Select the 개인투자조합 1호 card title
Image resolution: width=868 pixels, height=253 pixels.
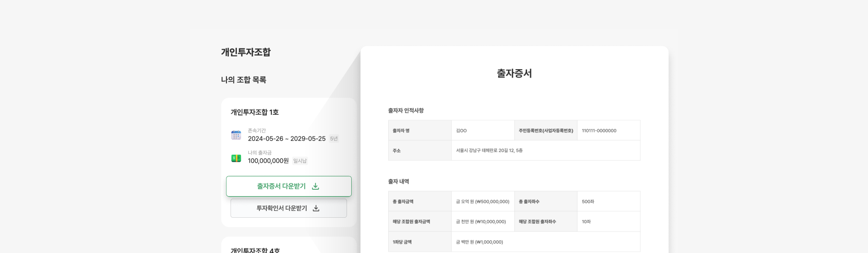pos(255,112)
